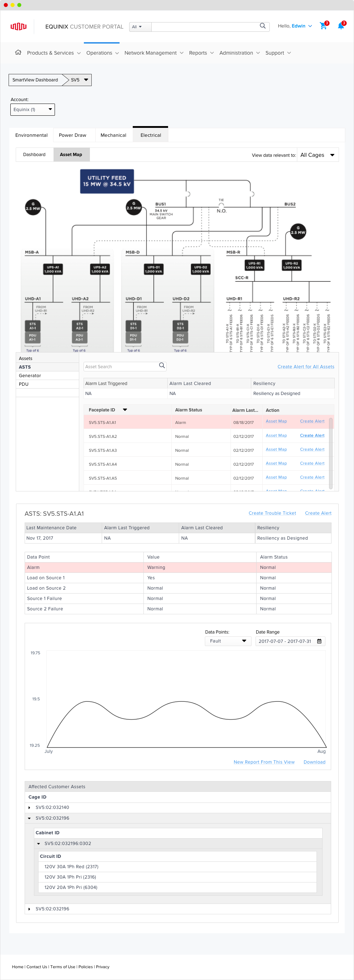Go to the home icon in navigation
Image resolution: width=354 pixels, height=980 pixels.
click(x=18, y=52)
